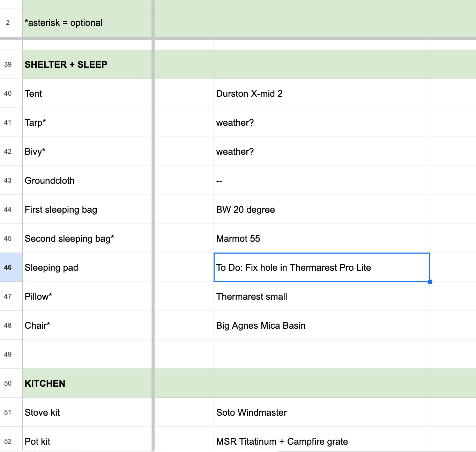Click the asterisk = optional note cell

87,23
